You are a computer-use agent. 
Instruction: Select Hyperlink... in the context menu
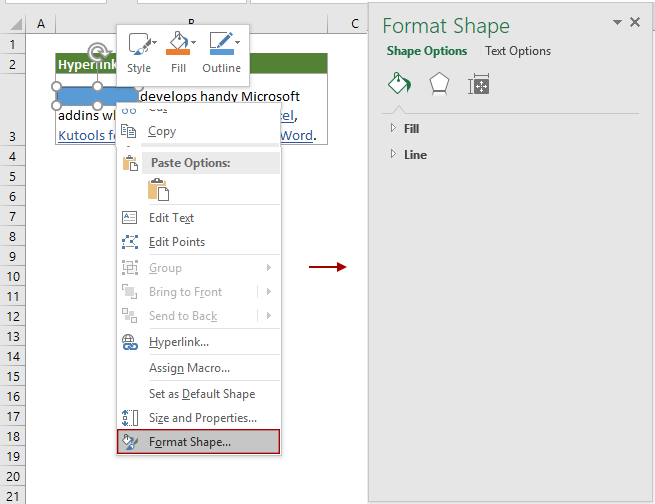pyautogui.click(x=178, y=342)
